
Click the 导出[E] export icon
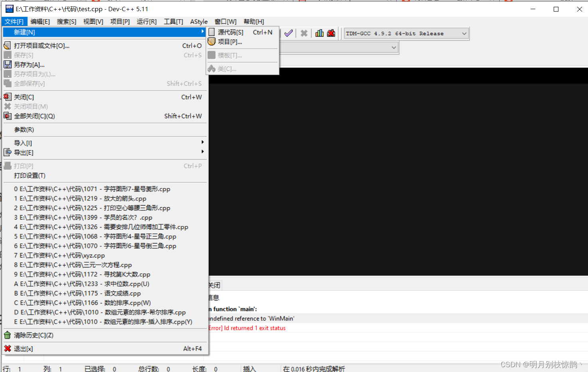tap(7, 152)
